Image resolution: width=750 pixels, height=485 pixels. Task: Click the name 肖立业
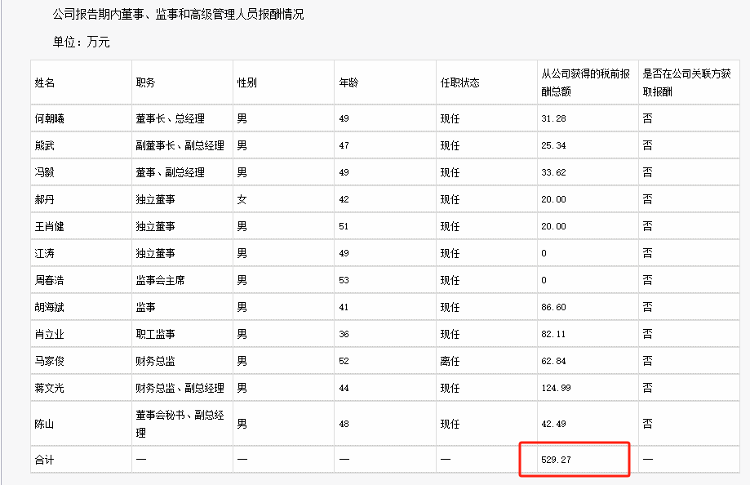click(x=49, y=334)
